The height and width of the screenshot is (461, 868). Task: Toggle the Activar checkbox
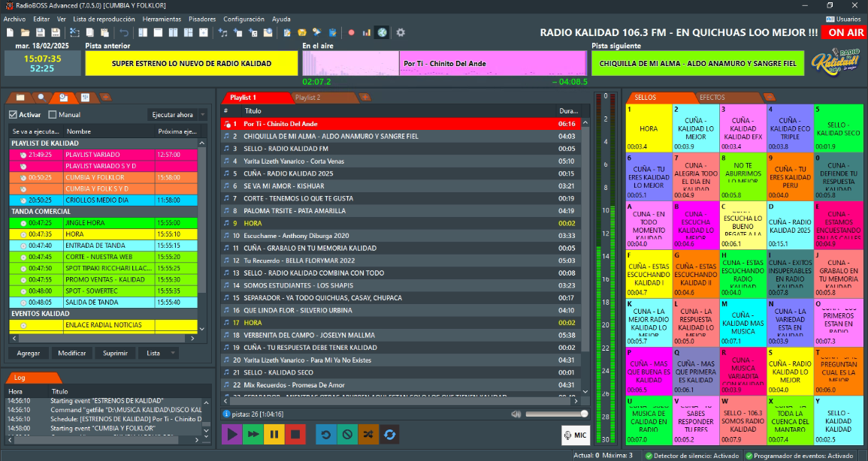tap(14, 115)
